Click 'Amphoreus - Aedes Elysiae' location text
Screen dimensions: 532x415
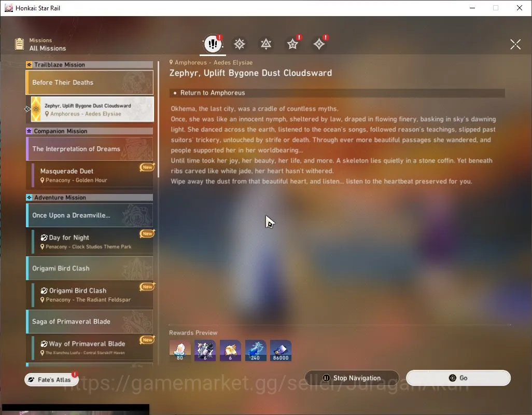[x=214, y=62]
